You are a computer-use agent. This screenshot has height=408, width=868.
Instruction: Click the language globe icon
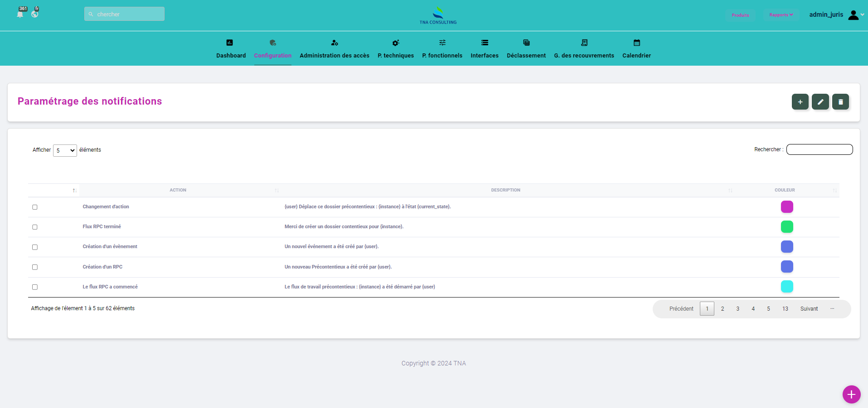tap(35, 14)
